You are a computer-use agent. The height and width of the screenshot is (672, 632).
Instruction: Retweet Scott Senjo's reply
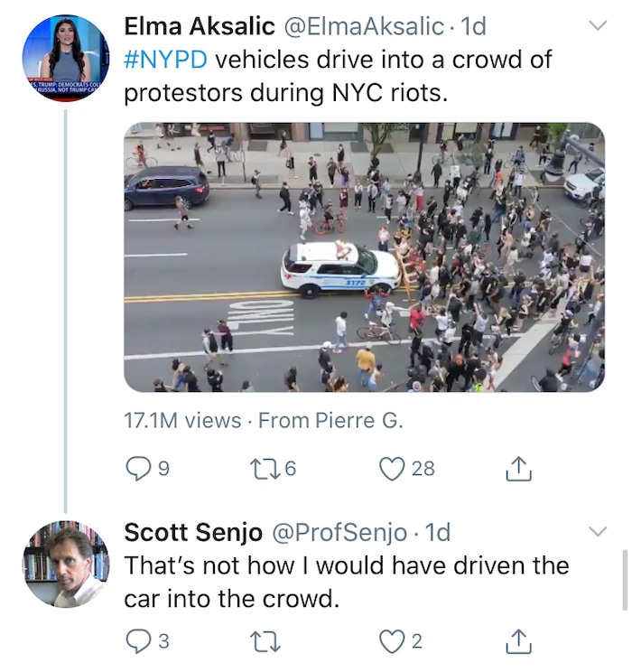click(265, 641)
